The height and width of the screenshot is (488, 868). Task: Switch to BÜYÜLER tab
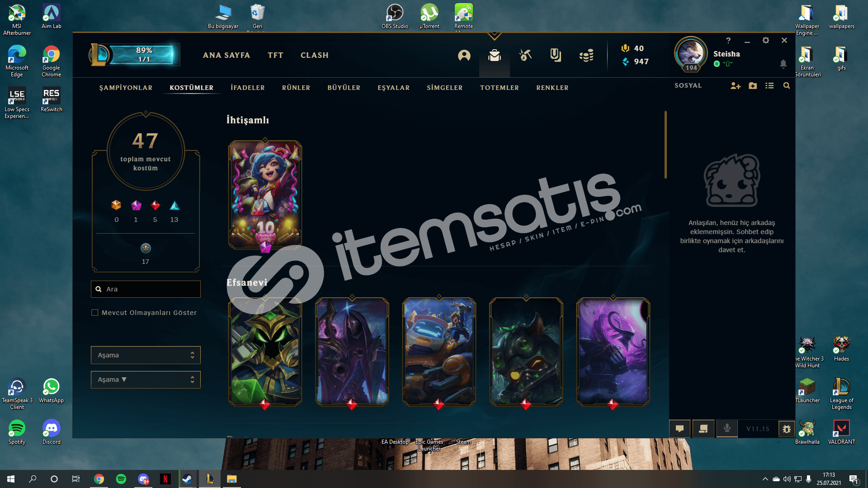coord(344,88)
